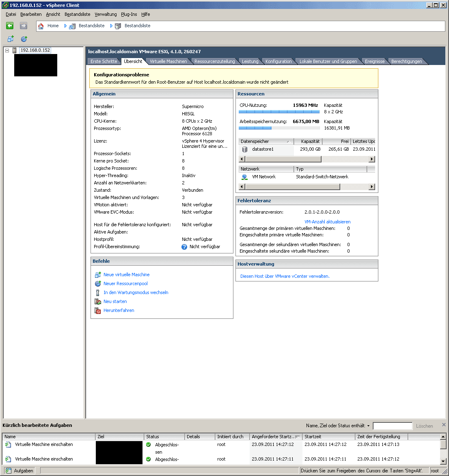
Task: Click the Neue virtuelle Maschine icon
Action: tap(98, 275)
